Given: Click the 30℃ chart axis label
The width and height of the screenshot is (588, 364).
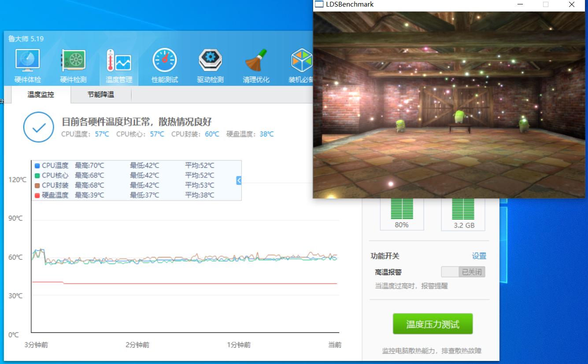Looking at the screenshot, I should pyautogui.click(x=15, y=296).
